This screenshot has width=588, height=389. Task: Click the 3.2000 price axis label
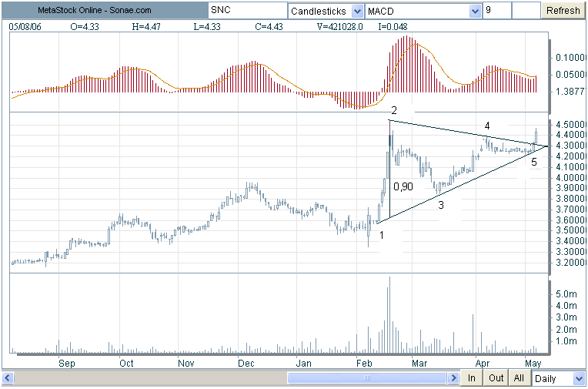point(570,262)
